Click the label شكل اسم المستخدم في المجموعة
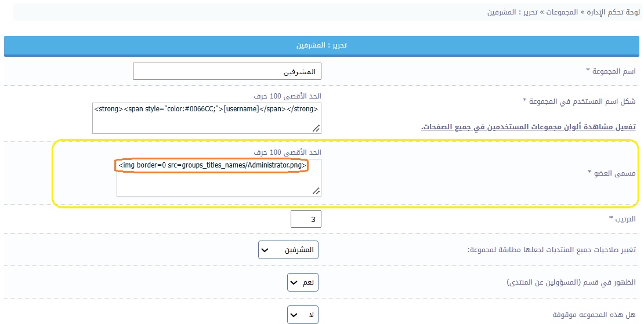 click(579, 101)
